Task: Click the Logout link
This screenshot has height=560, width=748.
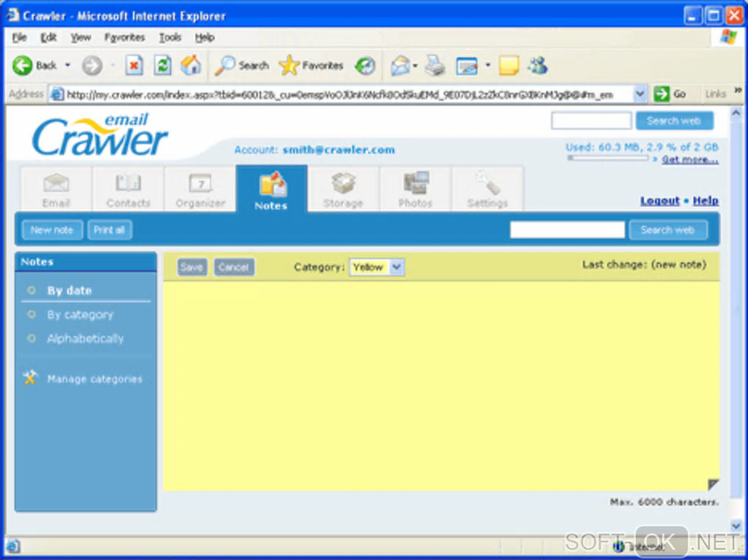Action: tap(660, 201)
